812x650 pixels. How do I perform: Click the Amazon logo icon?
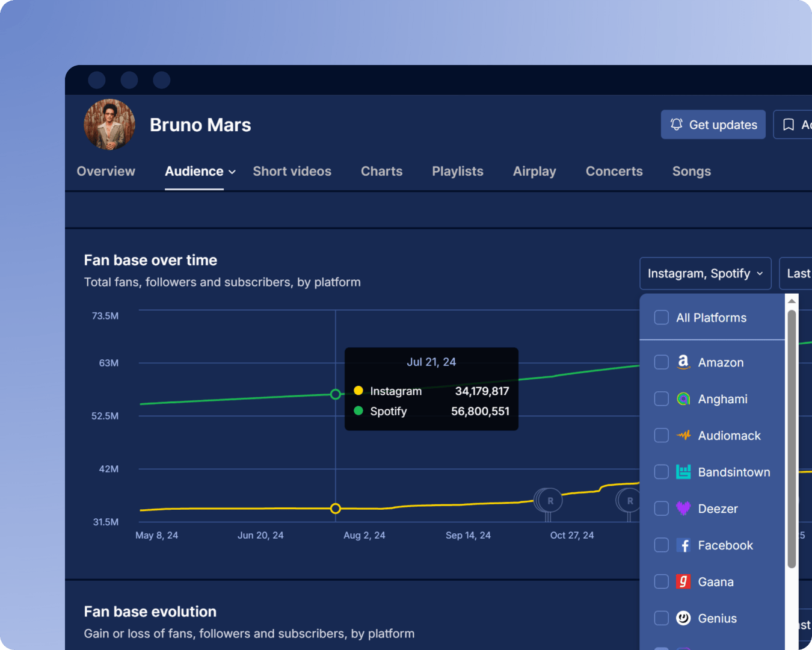(x=683, y=362)
